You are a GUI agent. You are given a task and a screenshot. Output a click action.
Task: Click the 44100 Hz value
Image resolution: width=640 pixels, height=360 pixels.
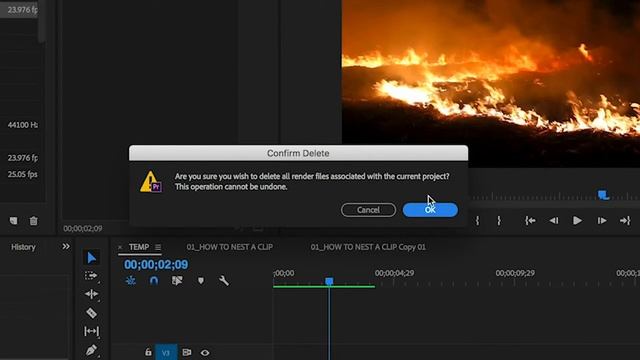click(23, 125)
